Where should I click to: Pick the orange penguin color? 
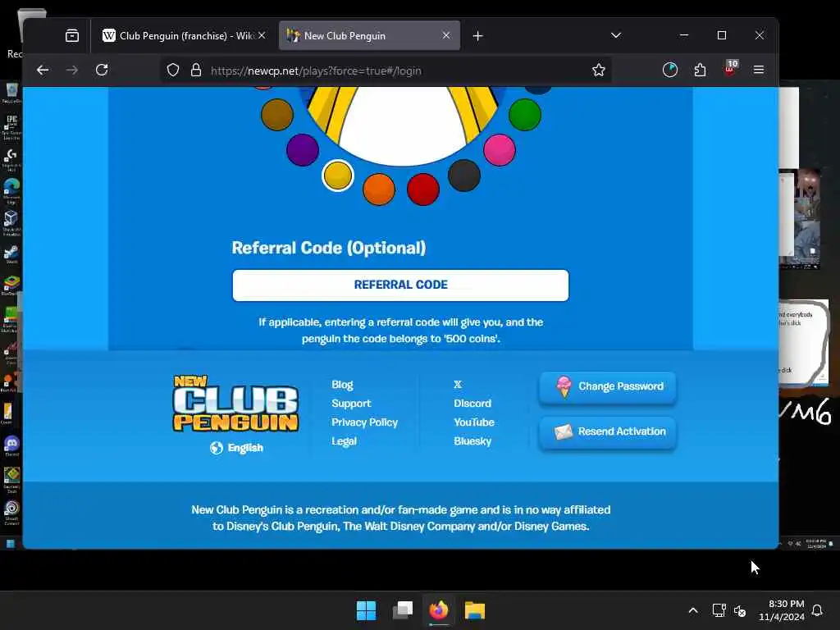tap(379, 189)
